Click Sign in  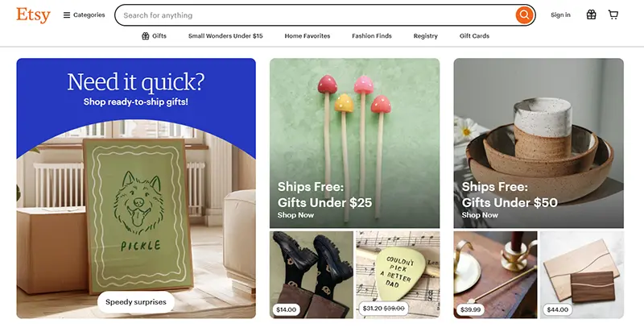point(560,15)
